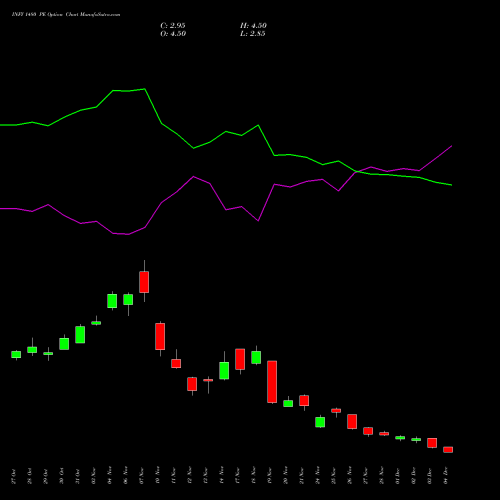Click the last red candle on 04 Dec
Screen dimensions: 500x500
click(448, 449)
